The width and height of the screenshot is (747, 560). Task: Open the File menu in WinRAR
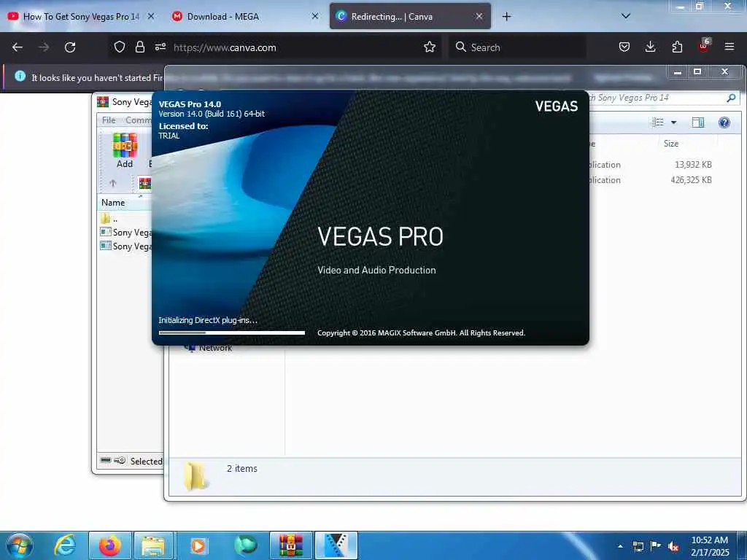click(x=109, y=120)
